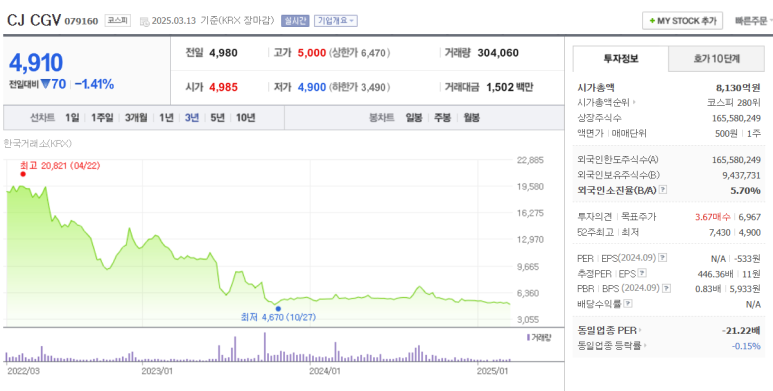Click the 동일업종 PER link
Screen dimensions: 773x391
click(607, 330)
